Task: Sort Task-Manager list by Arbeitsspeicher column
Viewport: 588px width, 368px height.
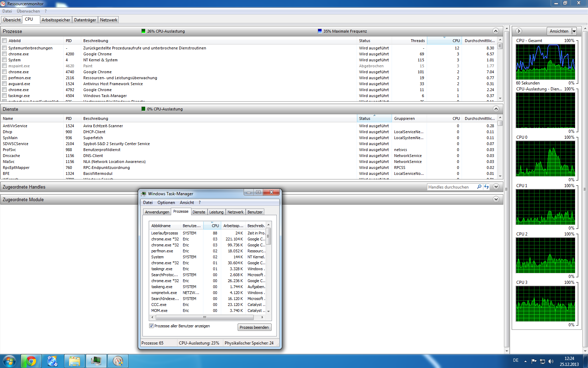Action: click(x=233, y=226)
